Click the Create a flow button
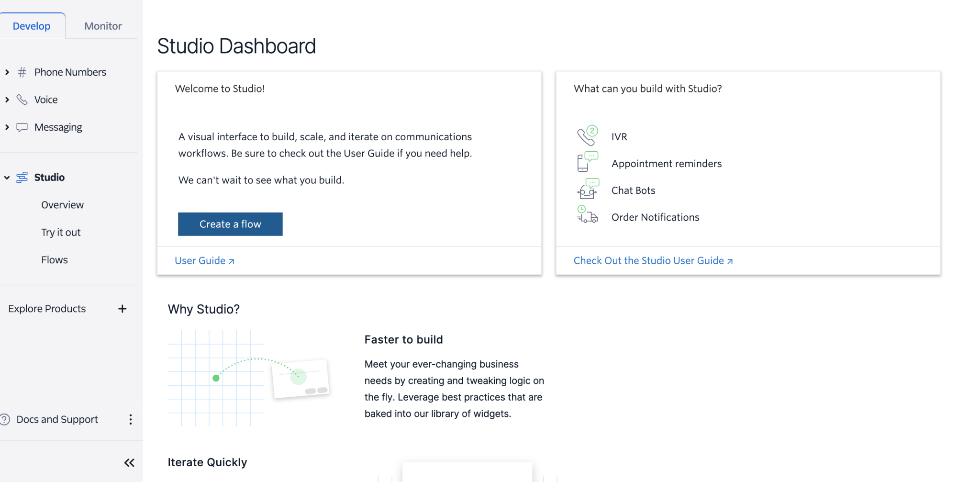The image size is (980, 482). click(x=230, y=224)
